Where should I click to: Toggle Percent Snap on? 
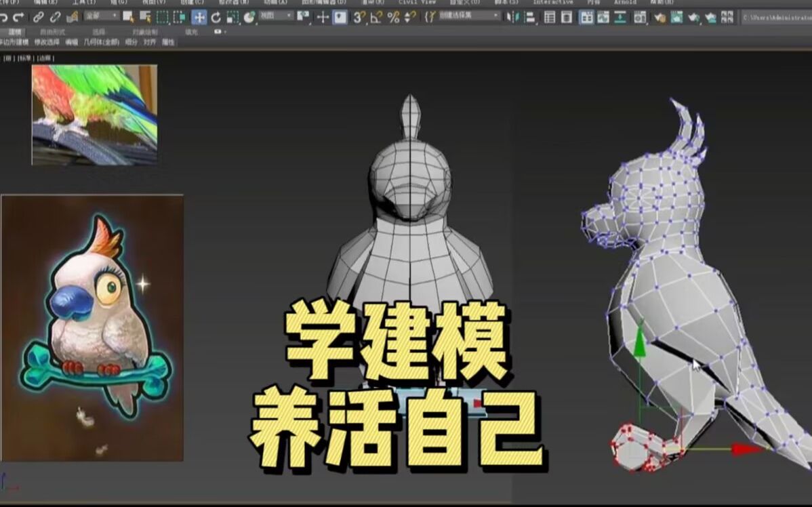tap(393, 18)
